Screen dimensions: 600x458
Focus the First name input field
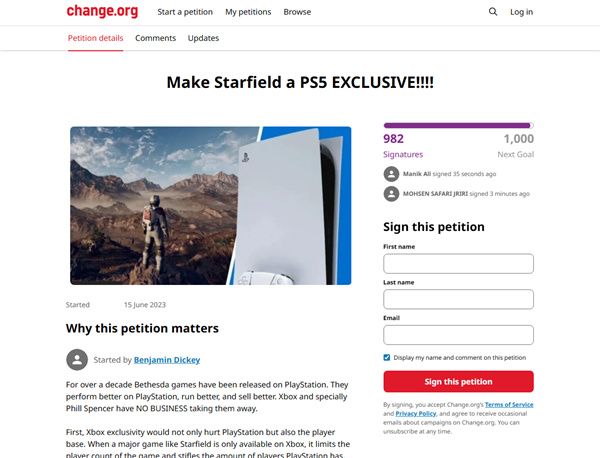(458, 264)
